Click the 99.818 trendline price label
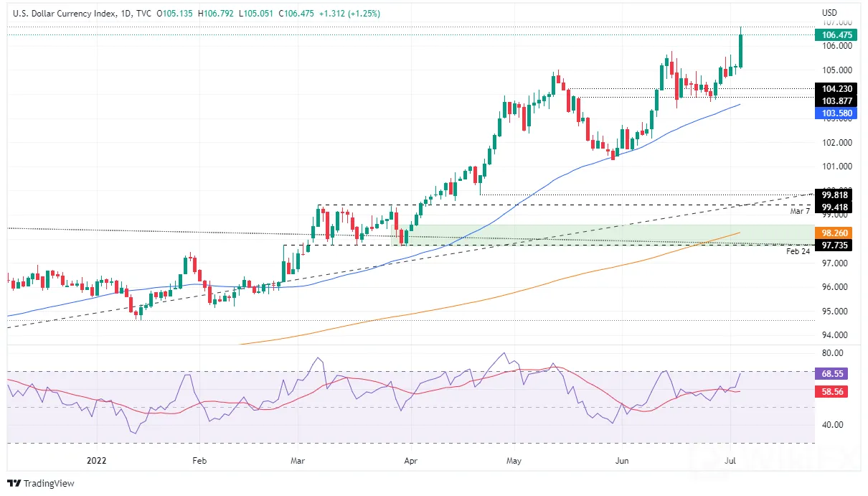Viewport: 868px width, 496px height. (x=836, y=195)
